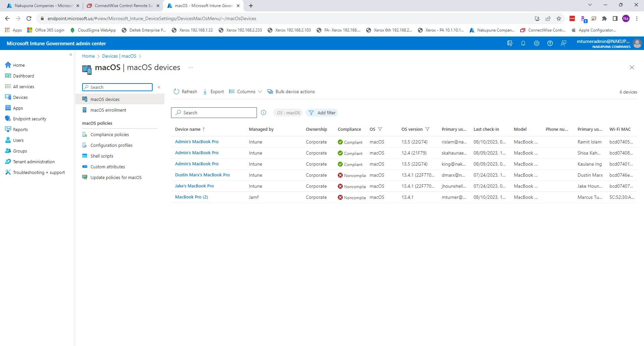Viewport: 644px width, 346px height.
Task: Open the OS column filter icon
Action: 380,129
